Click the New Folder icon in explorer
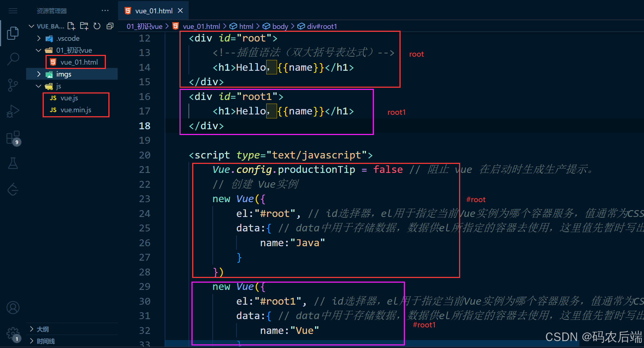The height and width of the screenshot is (348, 644). [x=84, y=26]
